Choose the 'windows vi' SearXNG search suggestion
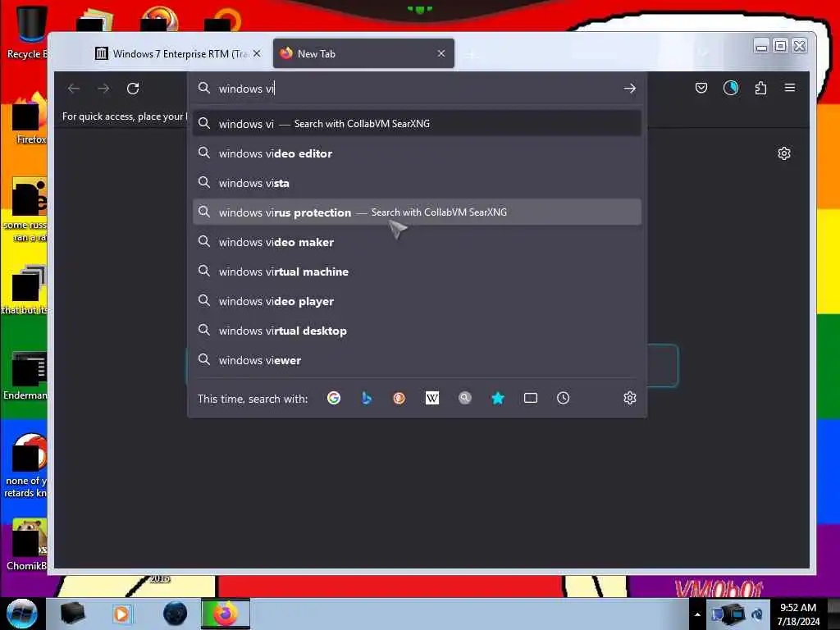 (x=417, y=124)
